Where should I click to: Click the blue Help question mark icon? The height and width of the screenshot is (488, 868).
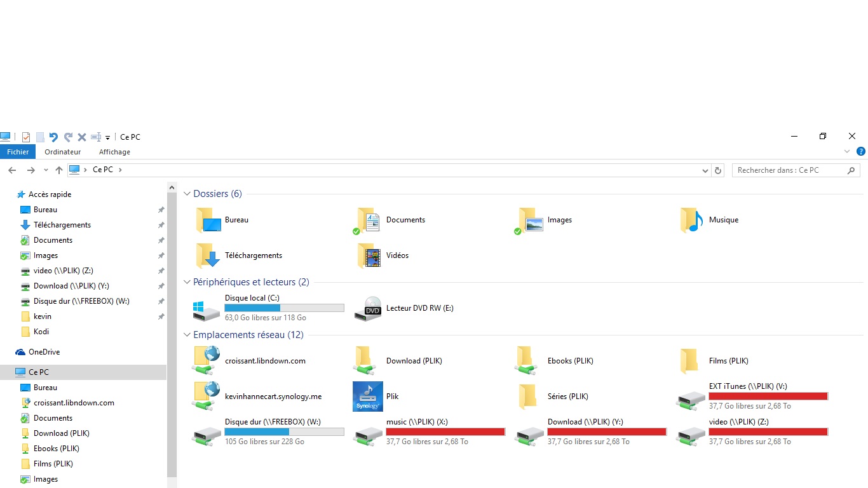(x=861, y=152)
